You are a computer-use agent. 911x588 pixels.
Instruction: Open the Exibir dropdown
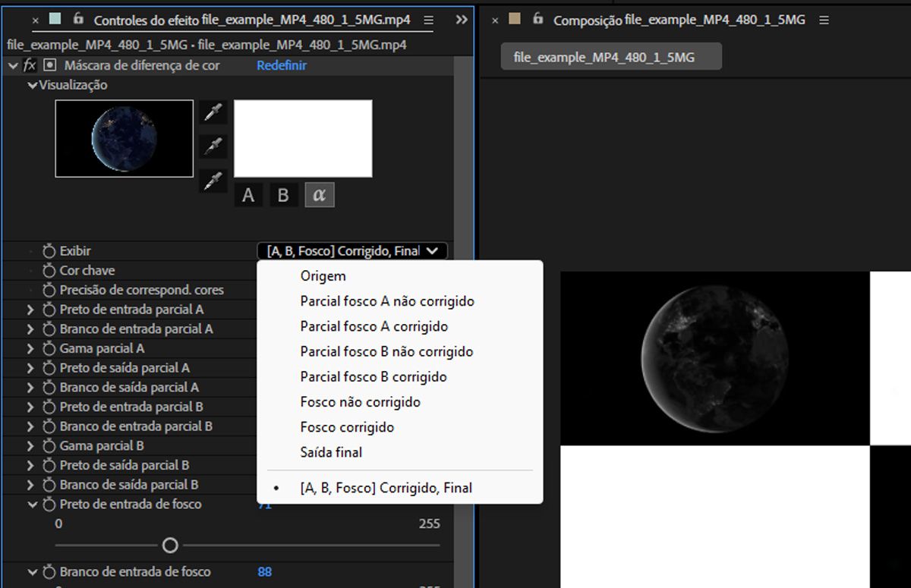coord(352,250)
